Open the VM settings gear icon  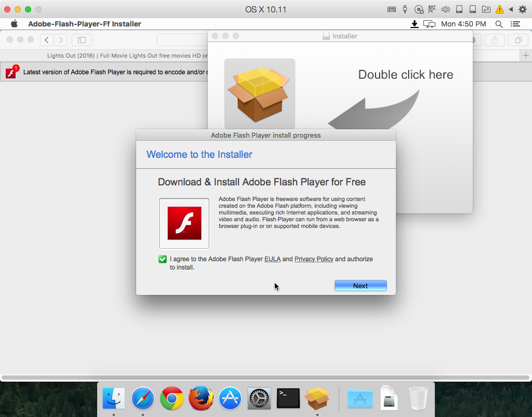click(x=523, y=9)
